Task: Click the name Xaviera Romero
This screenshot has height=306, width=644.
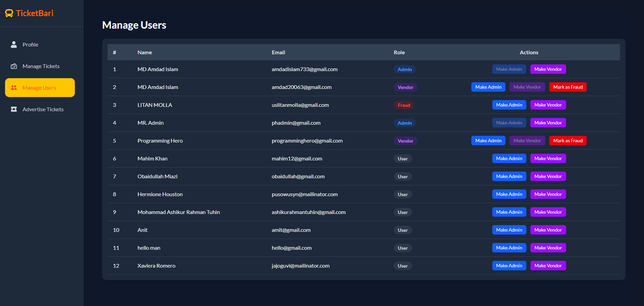Action: (156, 266)
